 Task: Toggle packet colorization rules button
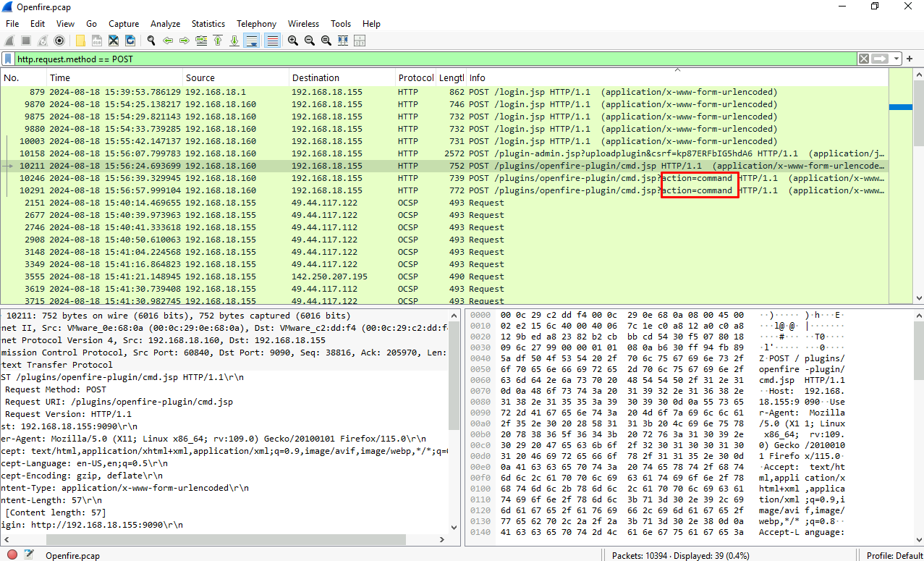click(272, 41)
